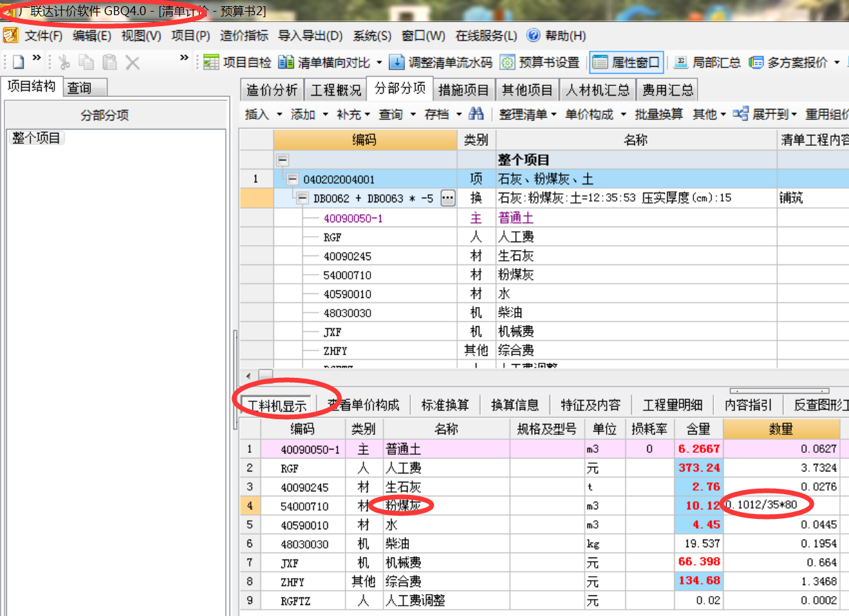Image resolution: width=849 pixels, height=616 pixels.
Task: Open the 在线服务(L) menu
Action: point(486,36)
